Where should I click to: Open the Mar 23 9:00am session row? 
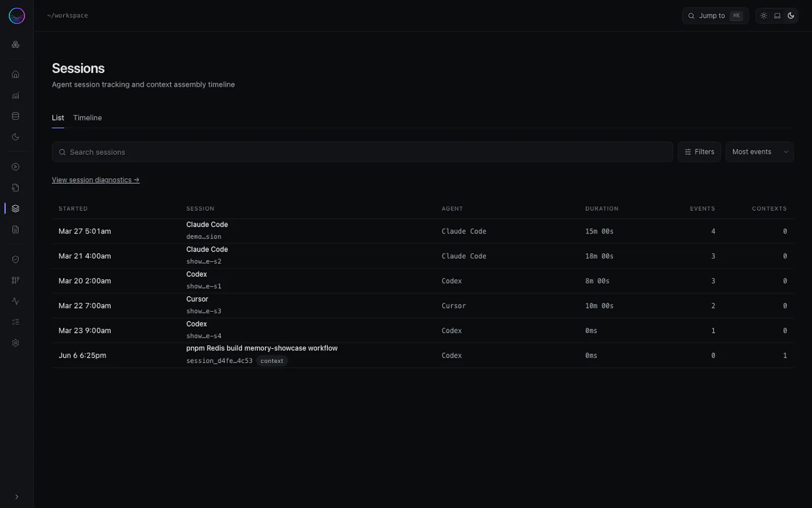[x=423, y=331]
